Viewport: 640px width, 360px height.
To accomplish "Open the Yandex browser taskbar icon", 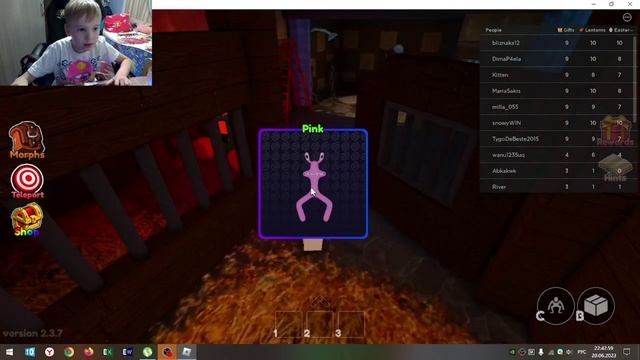I will (x=49, y=351).
